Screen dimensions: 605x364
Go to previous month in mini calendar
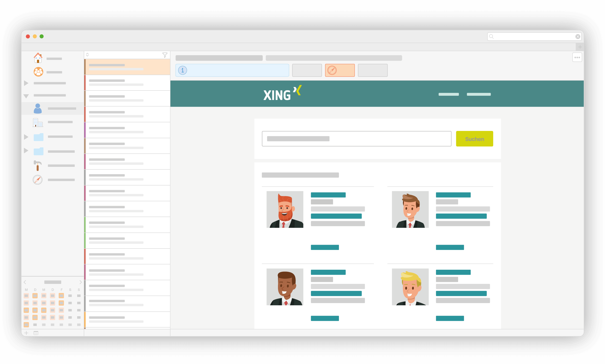25,282
